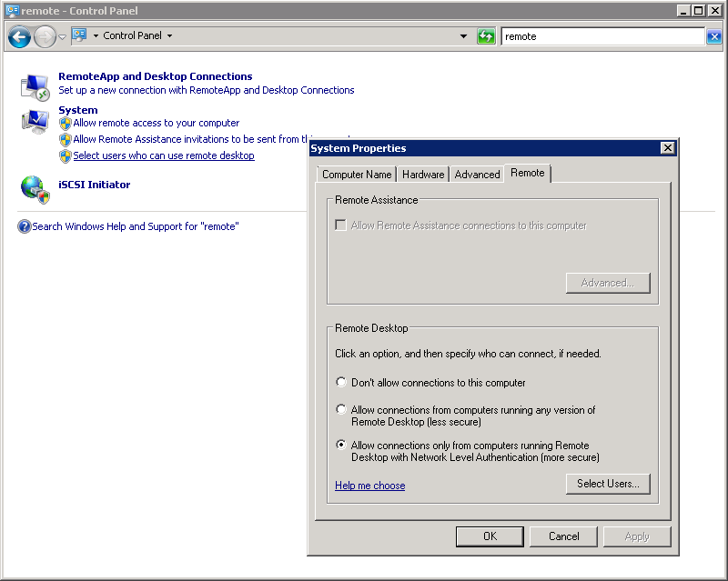Click the Advanced... button in Remote Assistance
Image resolution: width=728 pixels, height=581 pixels.
click(608, 283)
